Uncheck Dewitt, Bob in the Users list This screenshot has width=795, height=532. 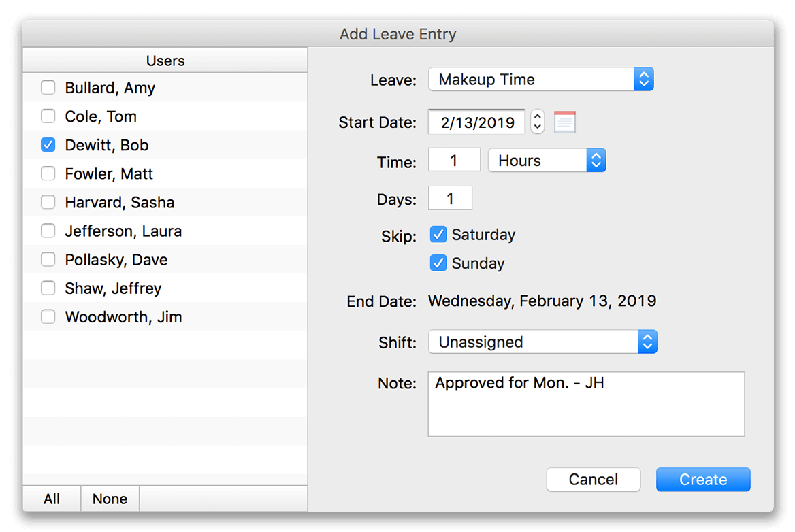coord(48,144)
